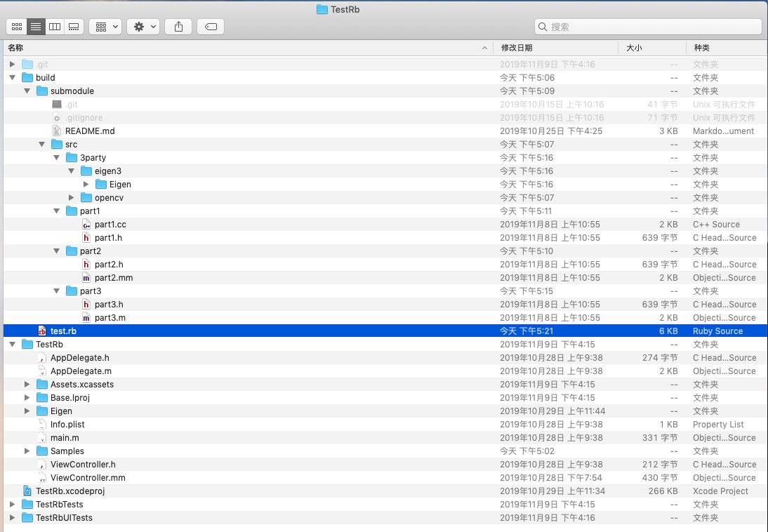Collapse the part3 folder

(56, 291)
